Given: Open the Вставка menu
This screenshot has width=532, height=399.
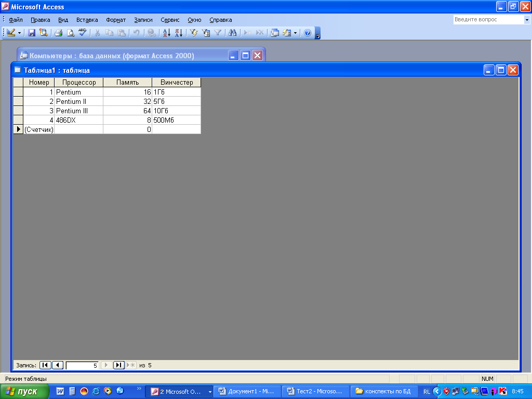Looking at the screenshot, I should tap(87, 20).
